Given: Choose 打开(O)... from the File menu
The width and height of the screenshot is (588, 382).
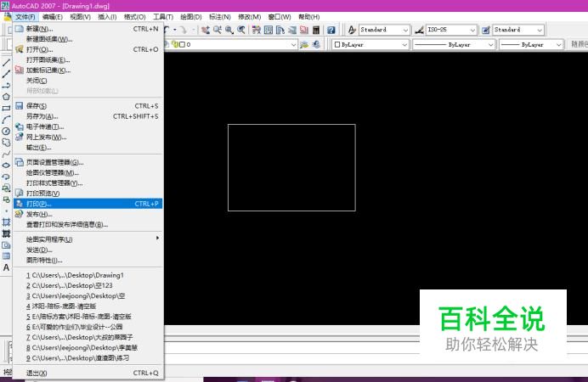Looking at the screenshot, I should (x=88, y=49).
